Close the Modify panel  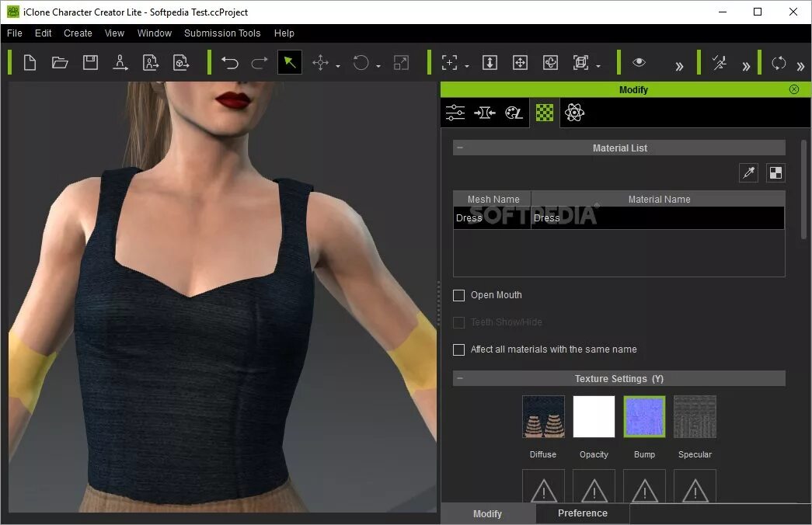[x=794, y=89]
